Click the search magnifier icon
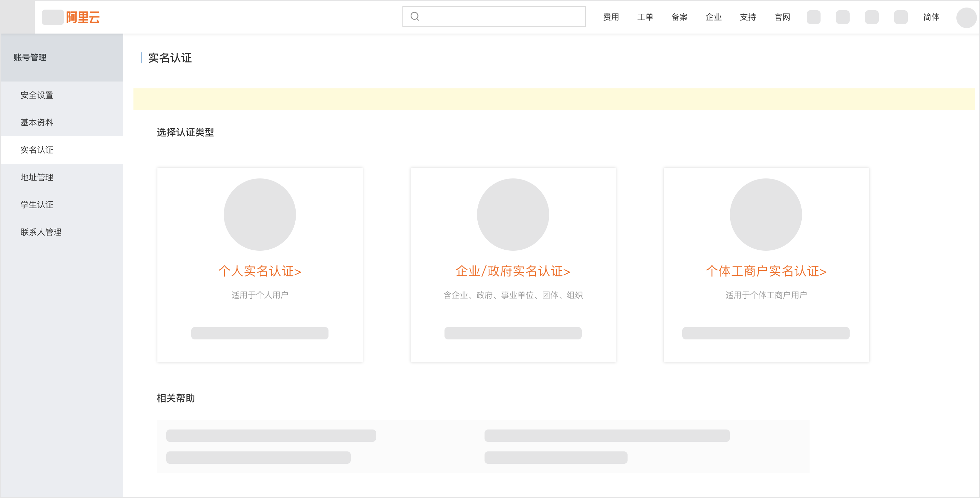Image resolution: width=980 pixels, height=498 pixels. (415, 16)
